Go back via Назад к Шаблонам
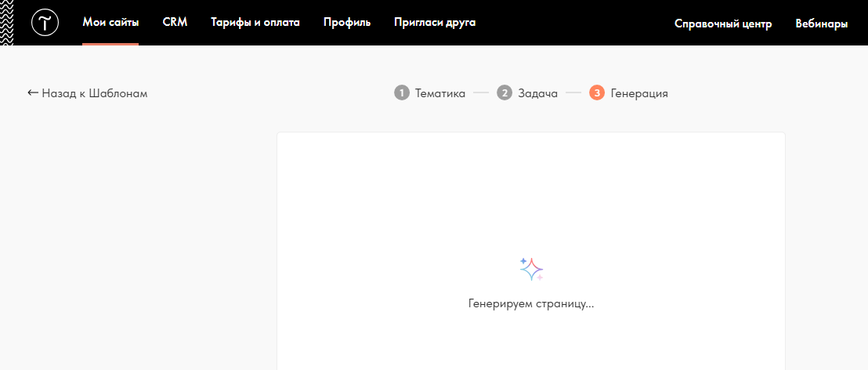This screenshot has height=370, width=868. pos(88,93)
